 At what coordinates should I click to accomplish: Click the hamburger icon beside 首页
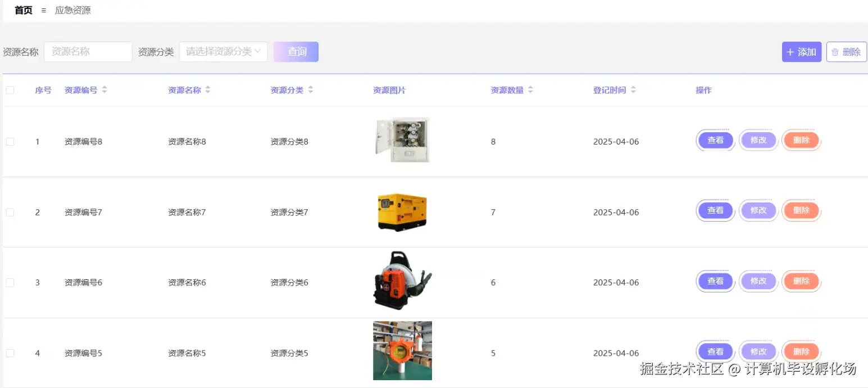coord(43,10)
